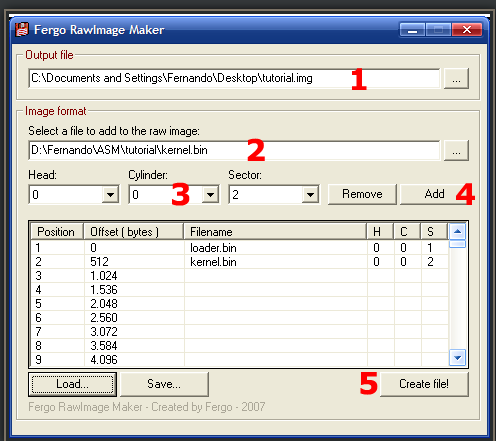This screenshot has height=441, width=496.
Task: Select the loader.bin row in the list
Action: click(239, 248)
